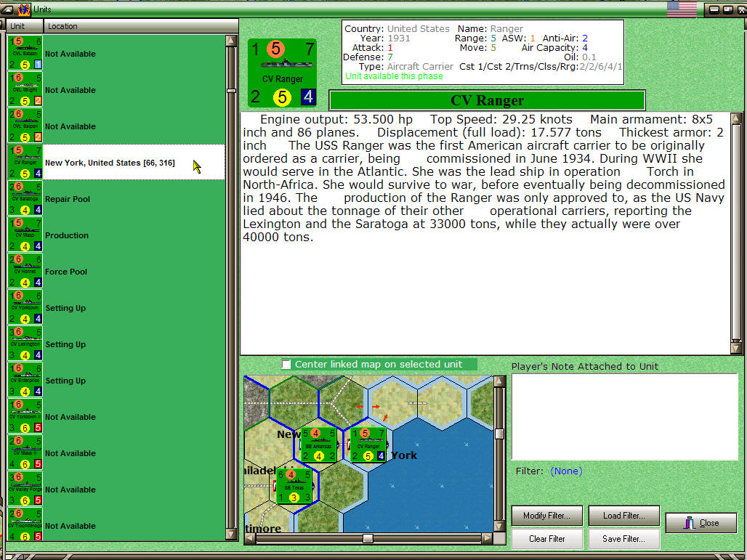Screen dimensions: 747x560
Task: Select the CV Lexington unit counter
Action: pyautogui.click(x=25, y=344)
